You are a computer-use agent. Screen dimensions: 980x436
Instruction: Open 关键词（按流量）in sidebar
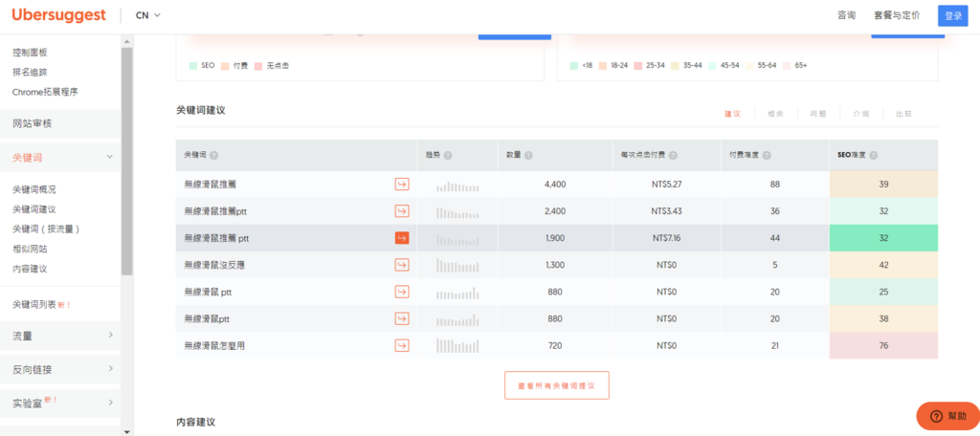click(46, 229)
